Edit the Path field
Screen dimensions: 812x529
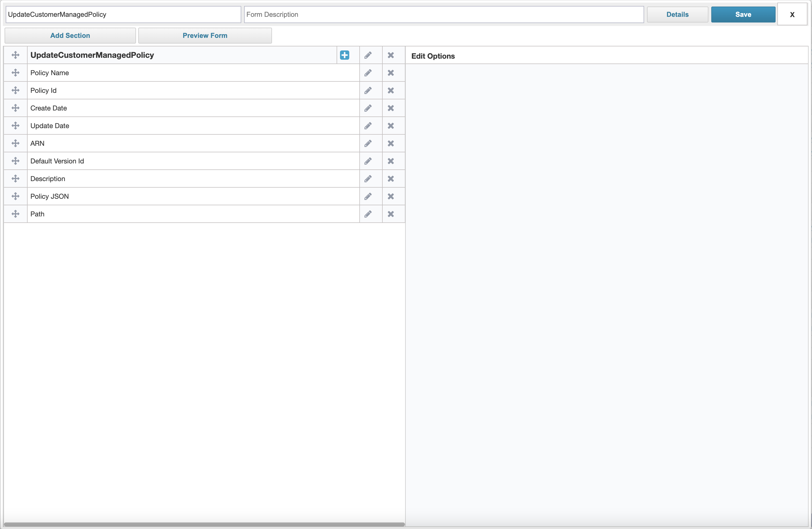click(x=368, y=214)
